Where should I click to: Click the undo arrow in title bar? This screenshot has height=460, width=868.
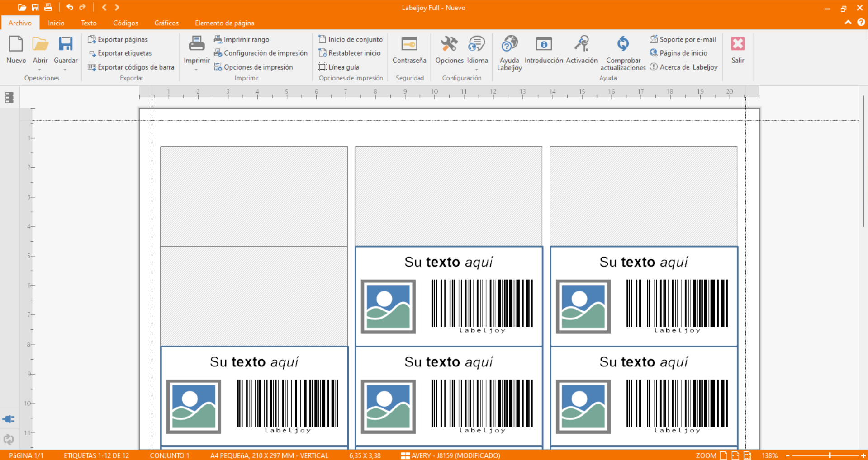70,7
